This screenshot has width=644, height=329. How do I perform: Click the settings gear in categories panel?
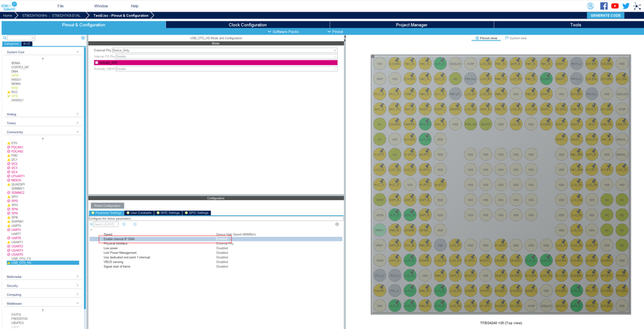[x=83, y=38]
